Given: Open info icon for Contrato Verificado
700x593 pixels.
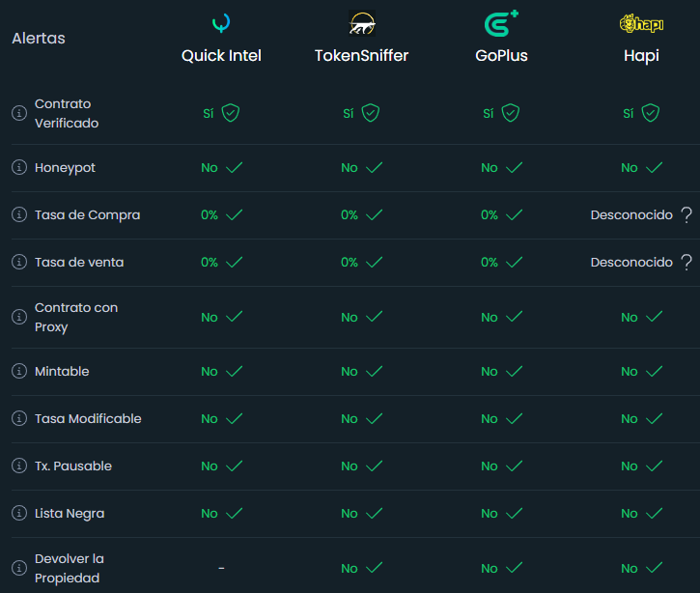Looking at the screenshot, I should pyautogui.click(x=19, y=113).
